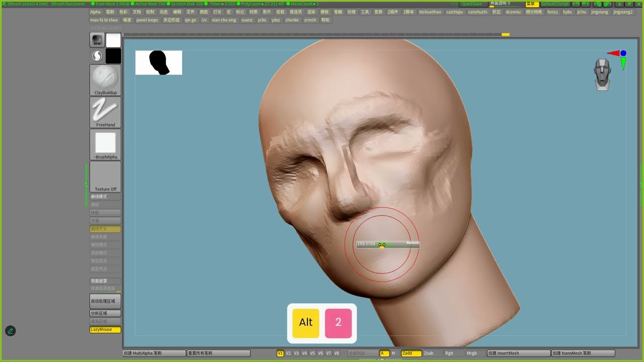
Task: Open the ClayBuildup brush picker
Action: coord(105,80)
